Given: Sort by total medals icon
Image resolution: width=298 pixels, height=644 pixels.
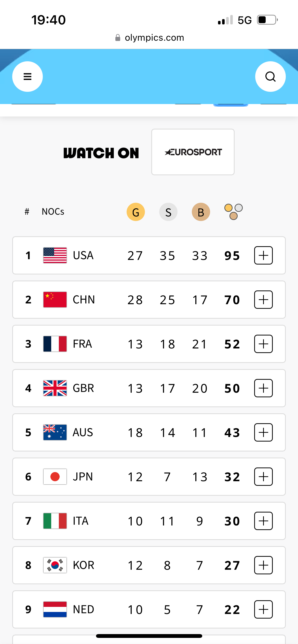Looking at the screenshot, I should pyautogui.click(x=234, y=212).
